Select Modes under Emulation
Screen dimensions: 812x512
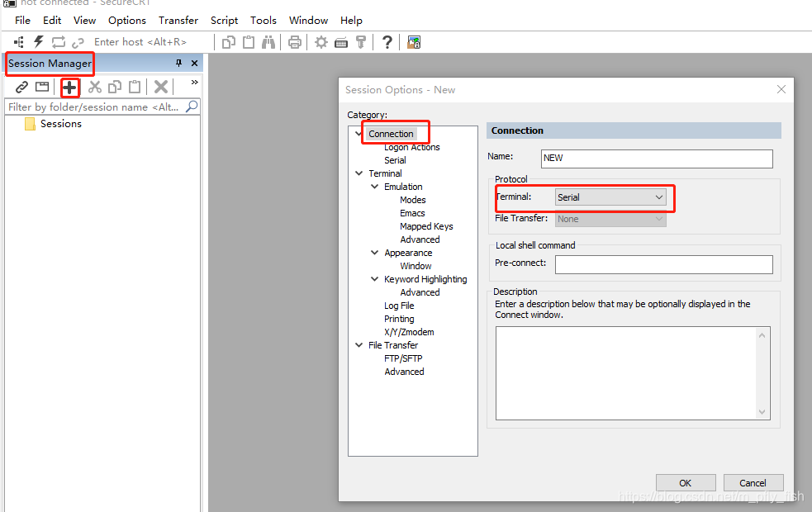point(413,200)
